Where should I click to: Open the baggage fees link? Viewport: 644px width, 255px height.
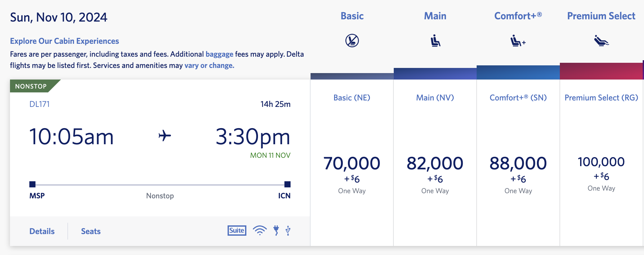pos(219,54)
